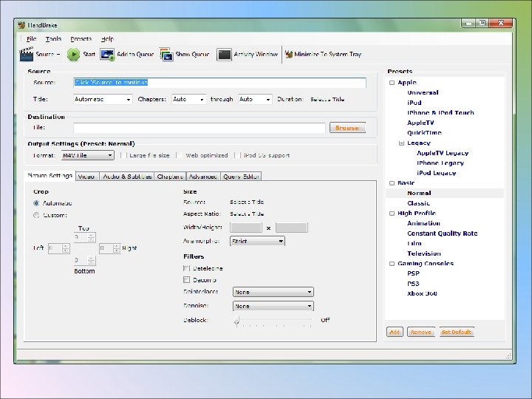Viewport: 532px width, 399px height.
Task: Select the Custom crop radio button
Action: pyautogui.click(x=36, y=215)
